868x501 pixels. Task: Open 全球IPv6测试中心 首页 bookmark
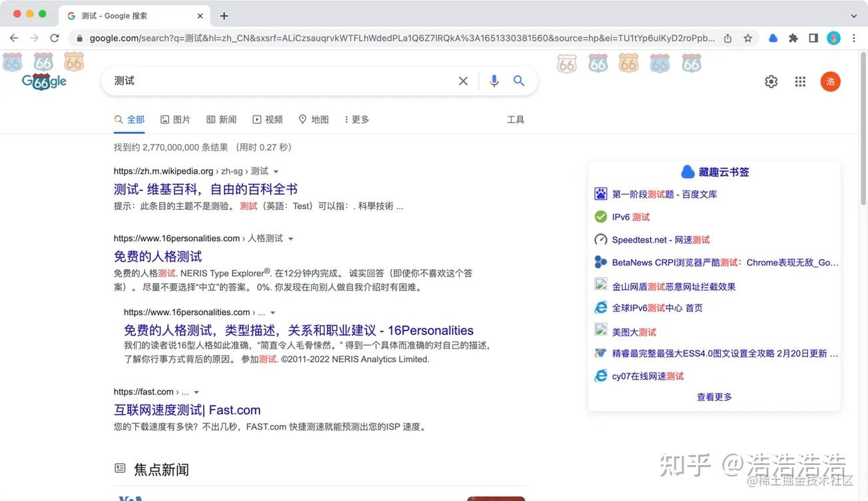658,308
